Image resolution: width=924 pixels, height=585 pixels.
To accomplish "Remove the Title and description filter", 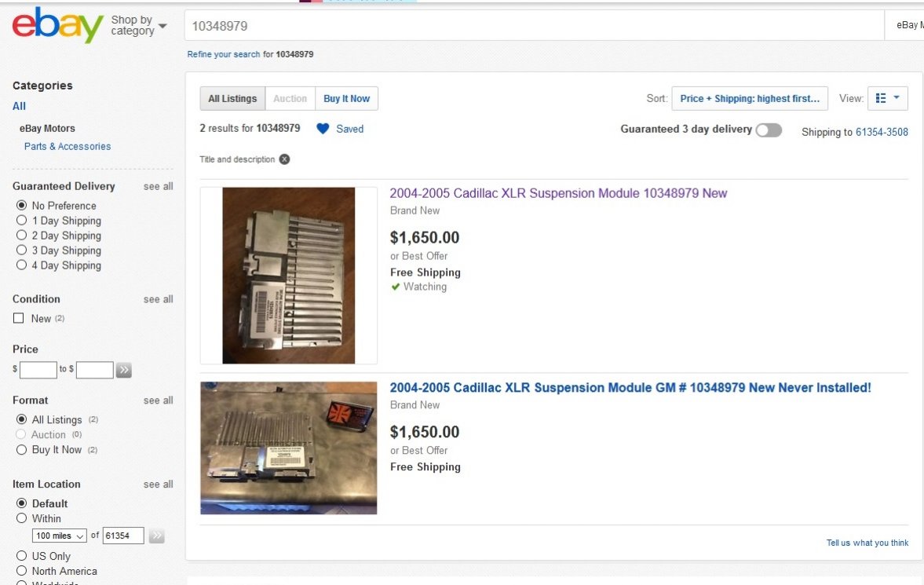I will click(x=284, y=159).
